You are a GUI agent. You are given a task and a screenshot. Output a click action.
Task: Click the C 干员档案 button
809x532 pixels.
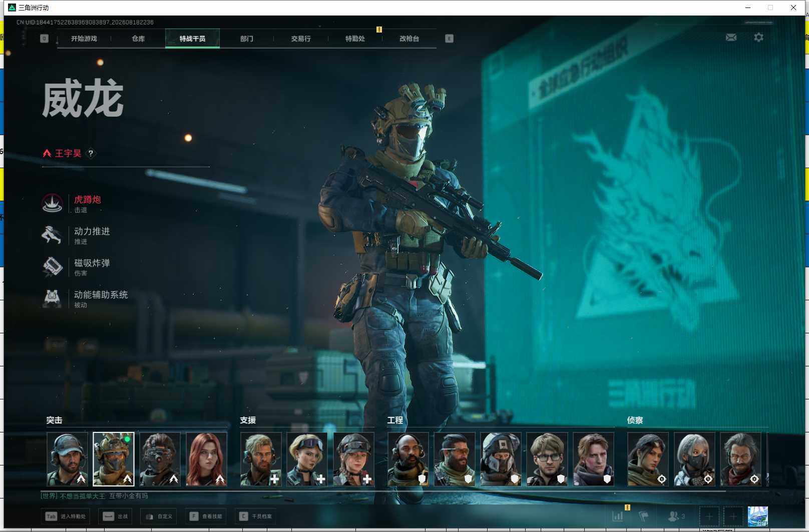pyautogui.click(x=255, y=516)
